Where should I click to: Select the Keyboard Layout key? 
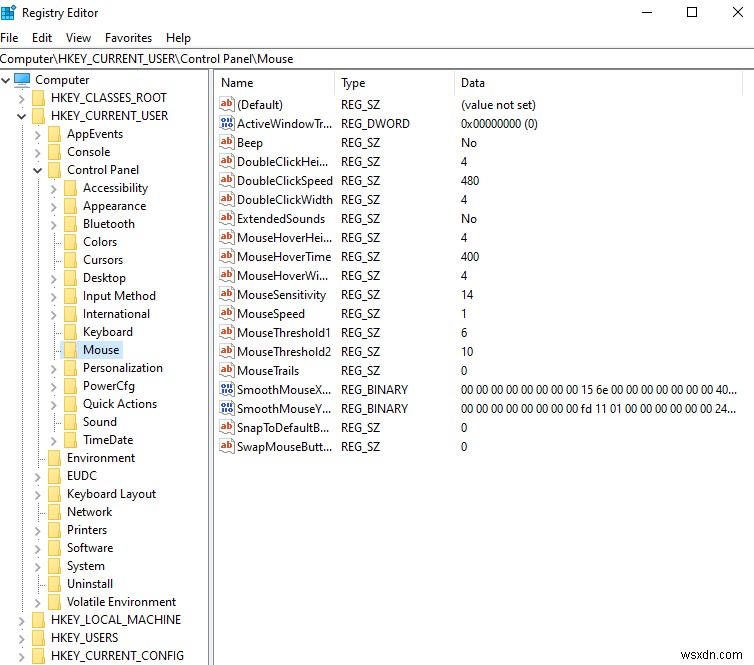pyautogui.click(x=112, y=494)
